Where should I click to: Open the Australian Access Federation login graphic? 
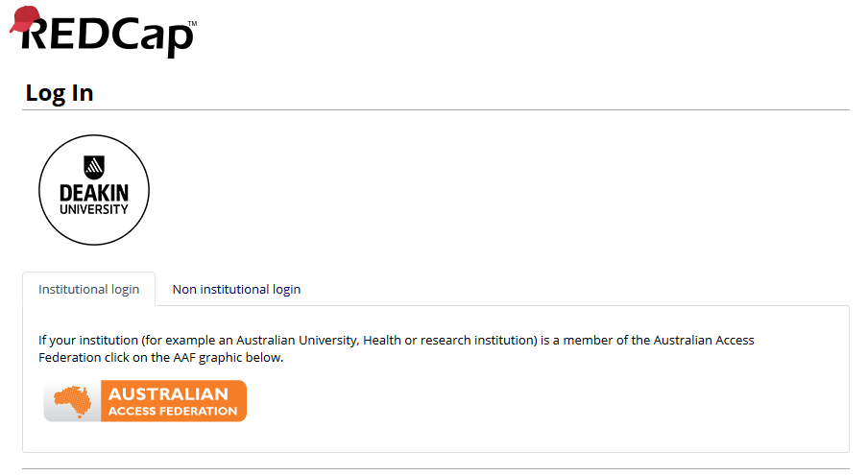click(145, 401)
